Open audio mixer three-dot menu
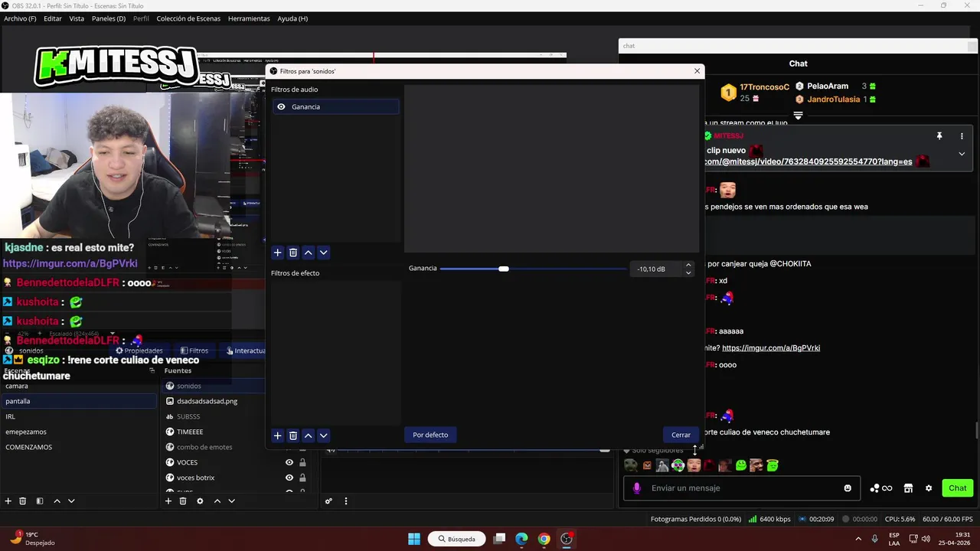 click(x=345, y=501)
